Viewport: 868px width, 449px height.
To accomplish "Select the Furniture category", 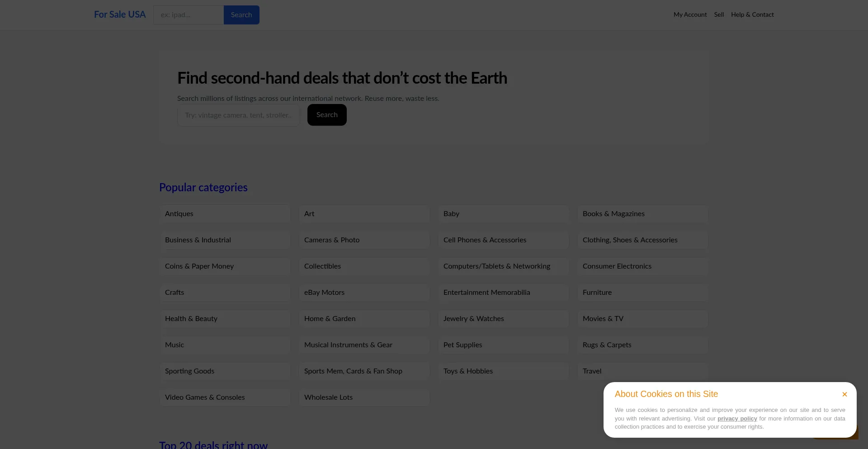I will click(642, 293).
